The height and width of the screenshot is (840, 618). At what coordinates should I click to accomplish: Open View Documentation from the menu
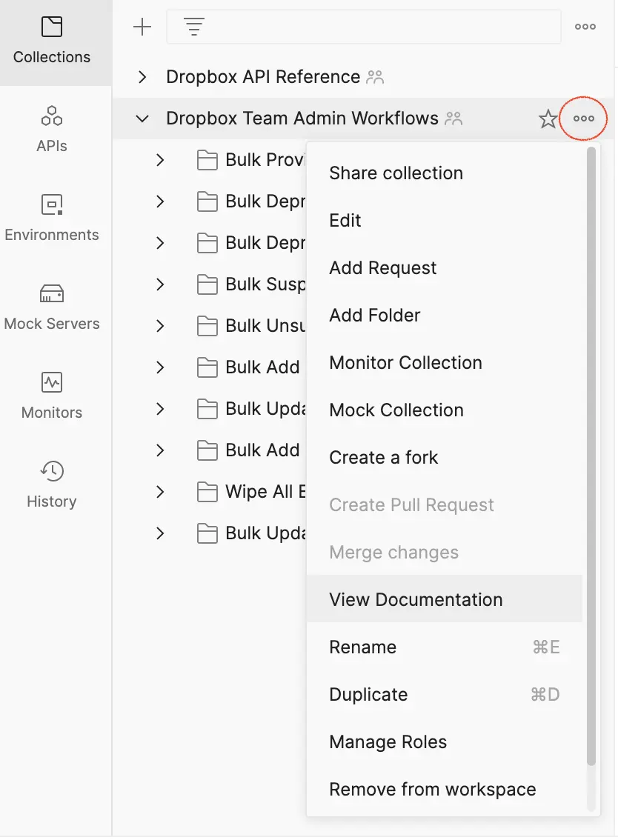445,599
